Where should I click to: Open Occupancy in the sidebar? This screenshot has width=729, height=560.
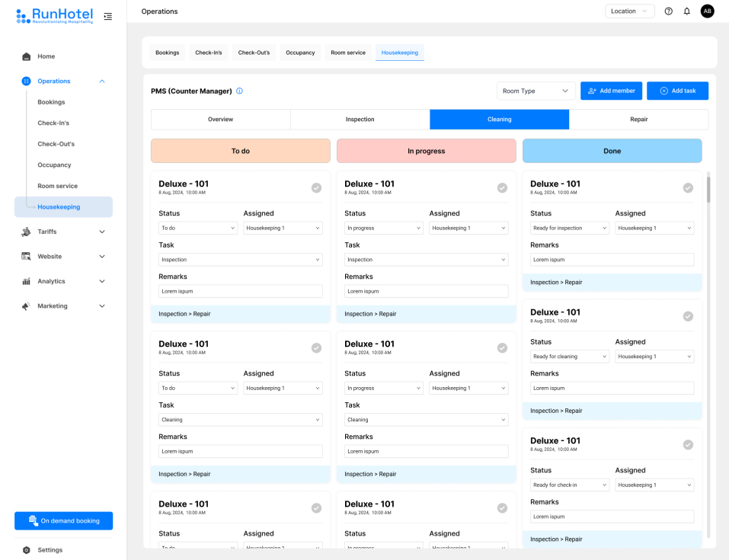[x=54, y=165]
